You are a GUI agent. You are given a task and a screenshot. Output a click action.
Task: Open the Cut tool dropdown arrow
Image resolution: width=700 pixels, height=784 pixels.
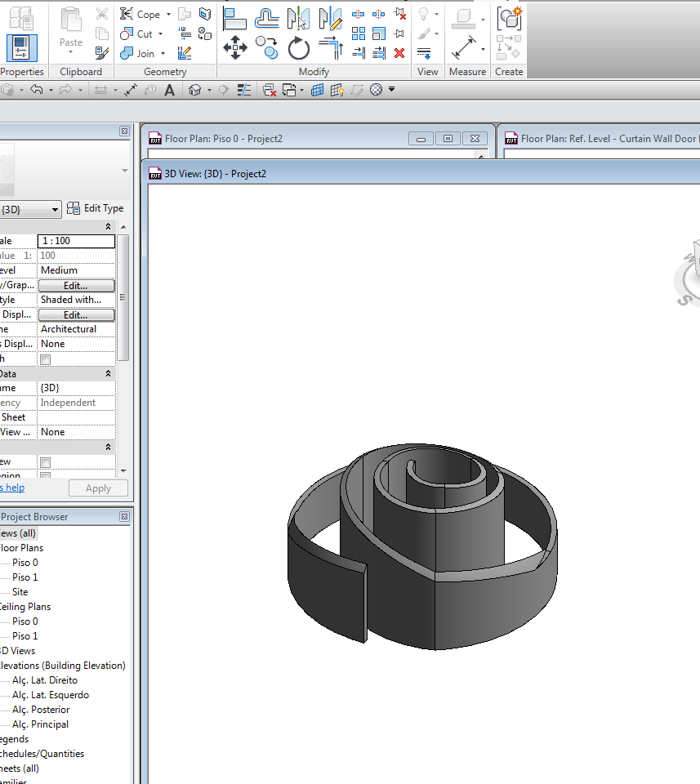tap(158, 33)
